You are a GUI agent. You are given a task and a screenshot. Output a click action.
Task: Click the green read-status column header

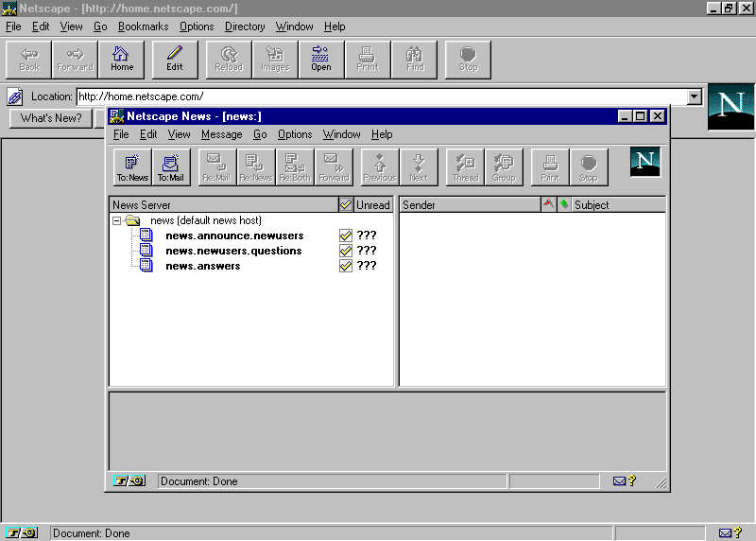(x=563, y=204)
